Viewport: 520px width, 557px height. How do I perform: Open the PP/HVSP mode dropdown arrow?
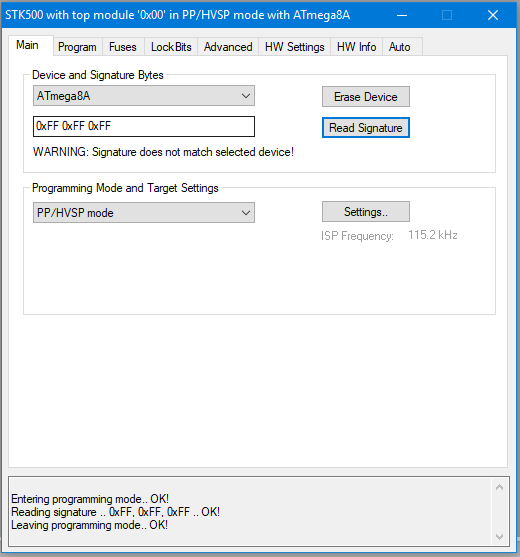click(x=245, y=213)
